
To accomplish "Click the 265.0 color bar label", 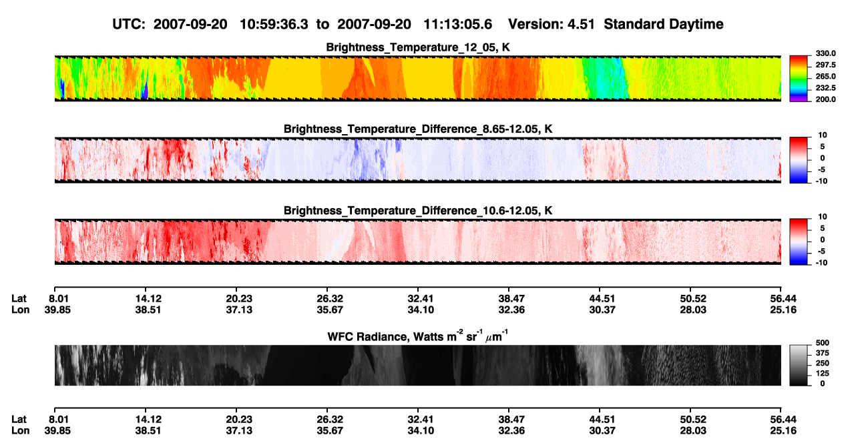I will coord(826,76).
